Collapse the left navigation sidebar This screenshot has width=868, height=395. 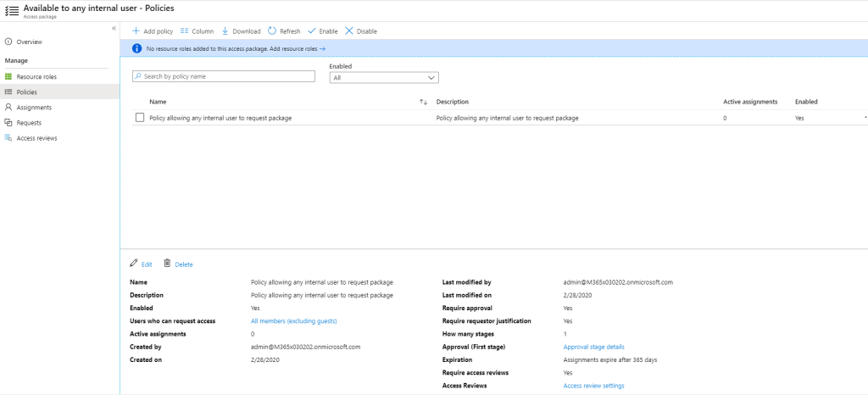[x=114, y=29]
